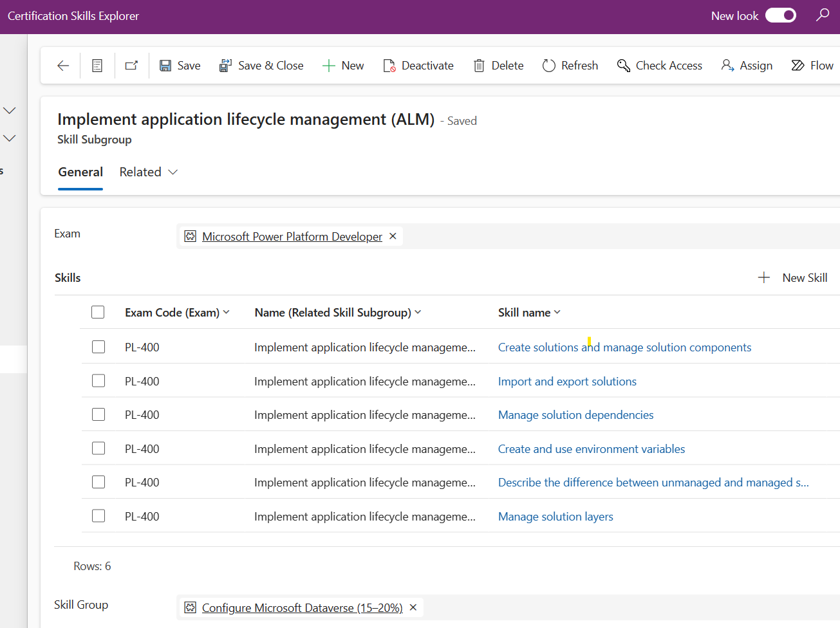Click the Save button label
Image resolution: width=840 pixels, height=628 pixels.
(189, 66)
